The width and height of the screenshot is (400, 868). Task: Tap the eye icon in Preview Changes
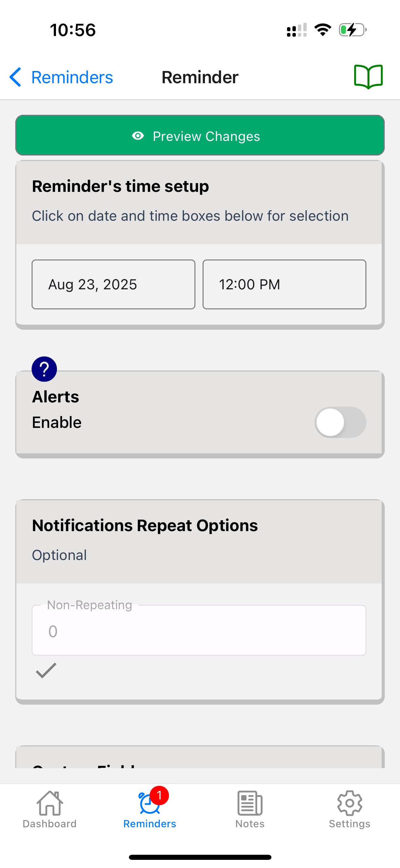pyautogui.click(x=138, y=136)
